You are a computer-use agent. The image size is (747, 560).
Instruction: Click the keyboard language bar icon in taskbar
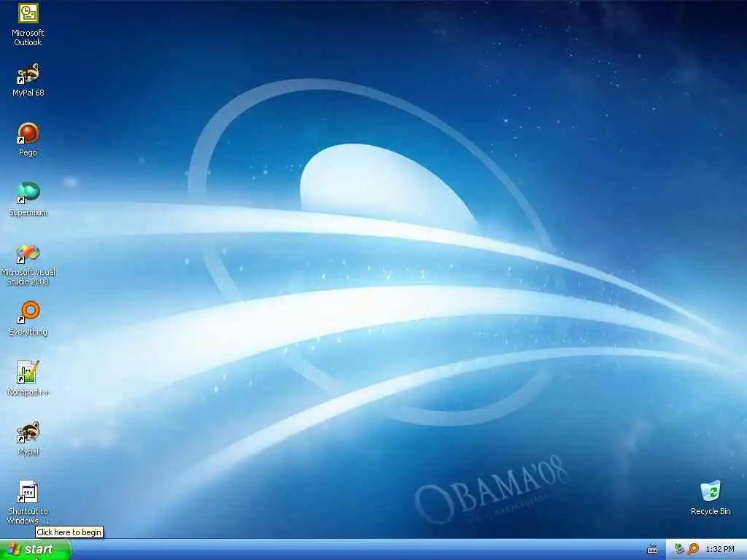[652, 550]
